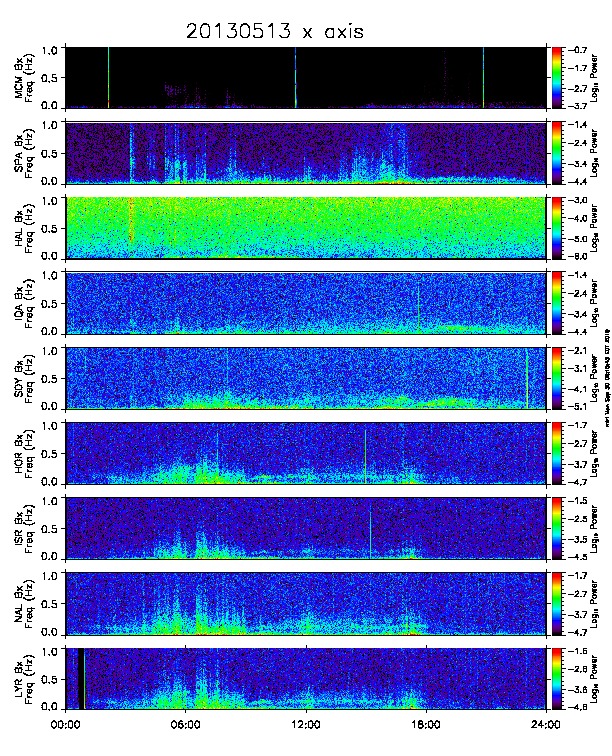Click the 00:00 time axis label
The height and width of the screenshot is (756, 612).
pos(66,725)
